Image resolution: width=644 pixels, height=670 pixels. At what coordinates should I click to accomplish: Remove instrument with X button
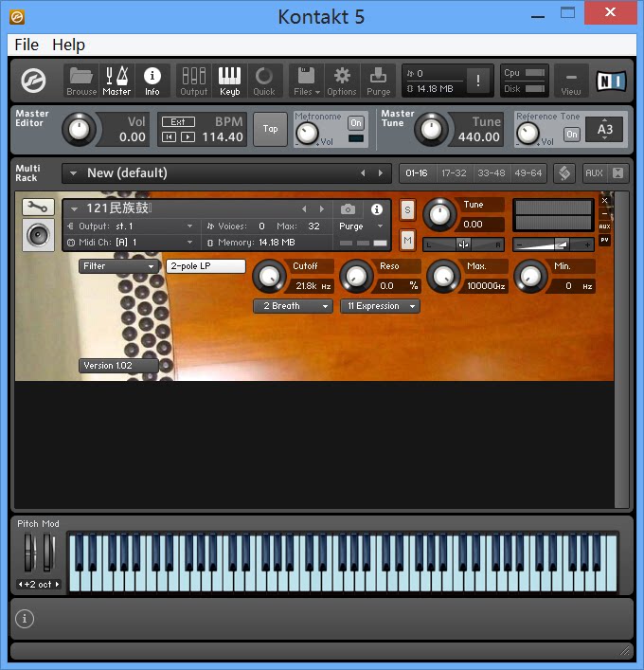click(605, 200)
